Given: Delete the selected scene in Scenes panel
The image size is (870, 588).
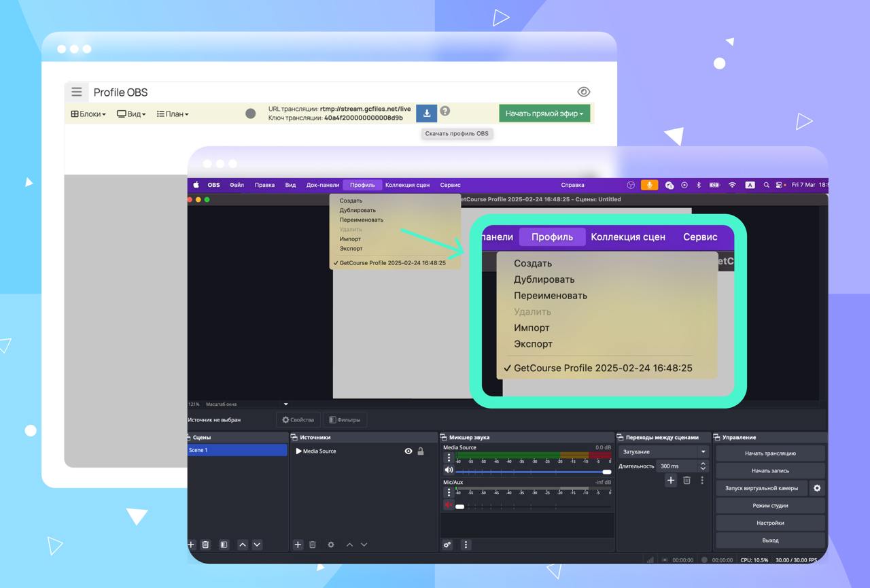Looking at the screenshot, I should [205, 544].
